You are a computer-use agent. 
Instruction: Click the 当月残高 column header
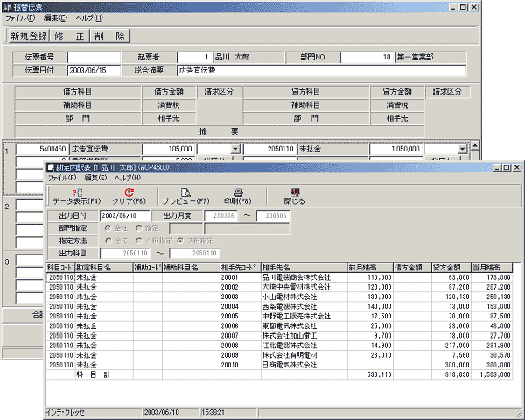(x=491, y=268)
